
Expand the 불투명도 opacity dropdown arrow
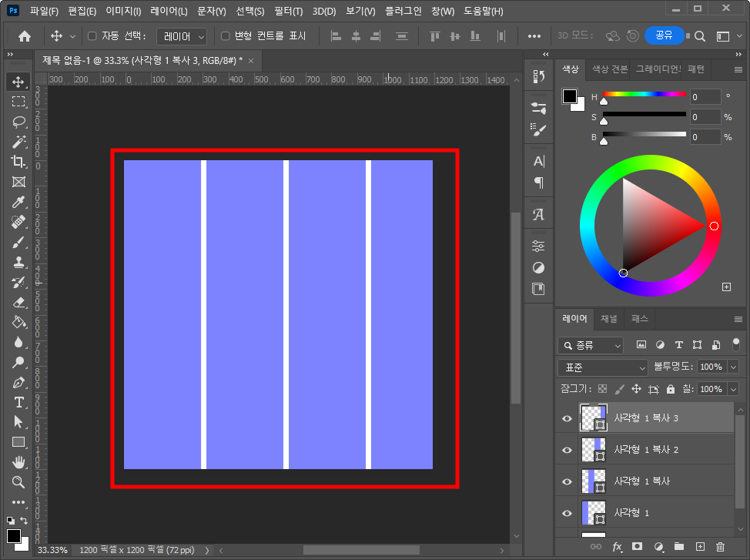pos(733,367)
